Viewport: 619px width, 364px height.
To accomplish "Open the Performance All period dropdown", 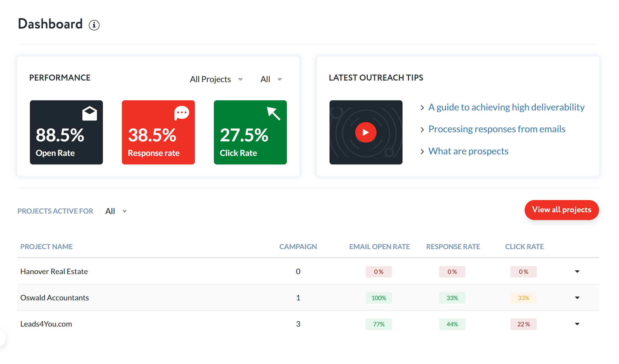I will click(271, 79).
